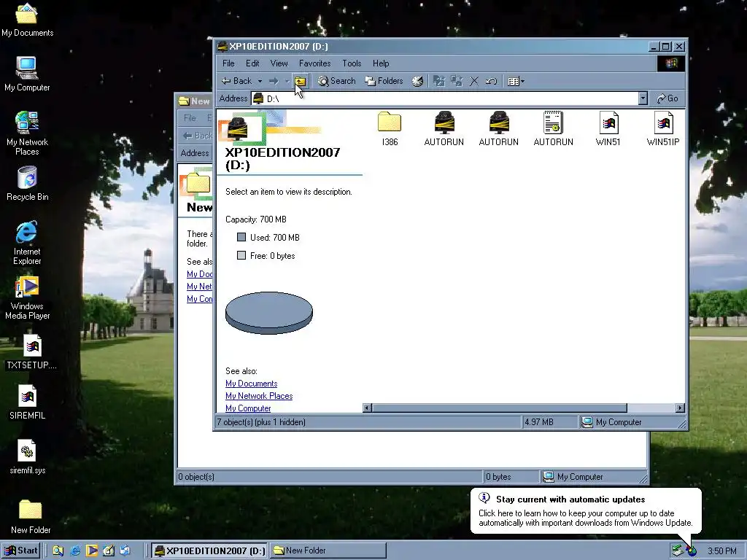Click the Undo toolbar icon

pos(491,82)
